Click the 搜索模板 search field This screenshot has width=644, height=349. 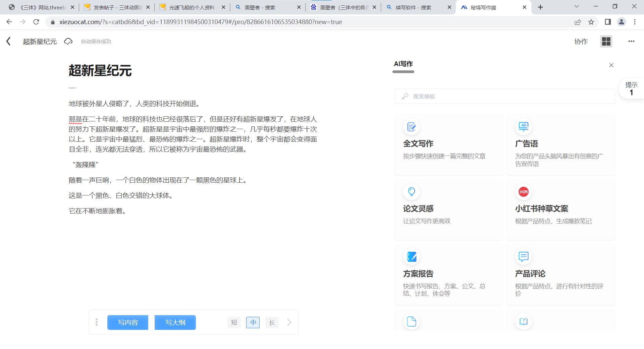point(504,96)
